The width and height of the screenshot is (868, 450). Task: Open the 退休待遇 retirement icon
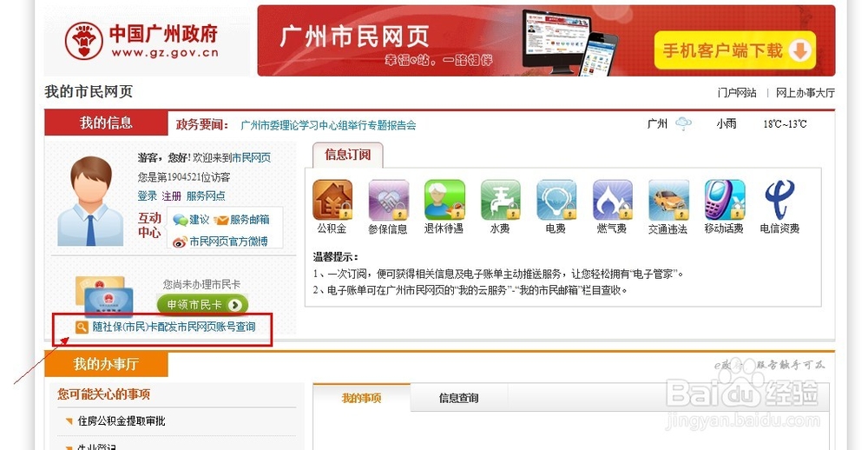click(444, 200)
